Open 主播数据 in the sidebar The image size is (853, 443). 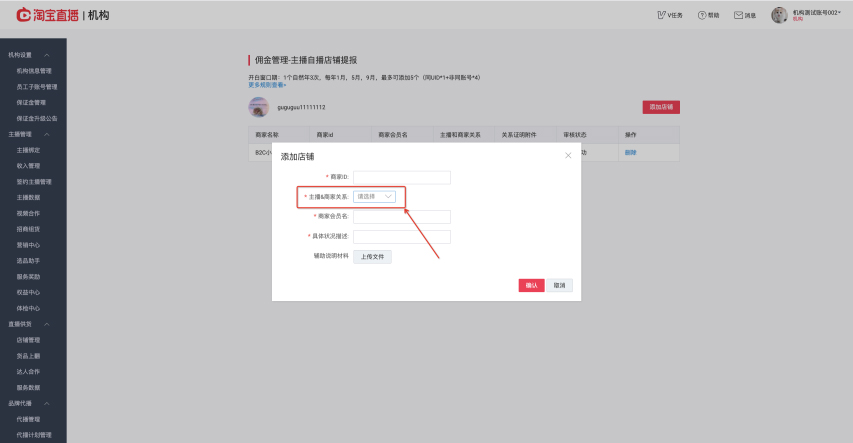tap(28, 198)
